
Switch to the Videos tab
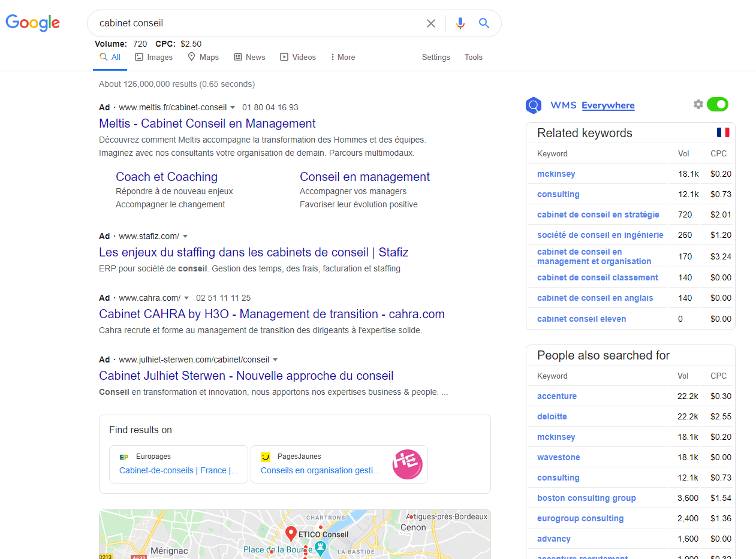click(298, 58)
